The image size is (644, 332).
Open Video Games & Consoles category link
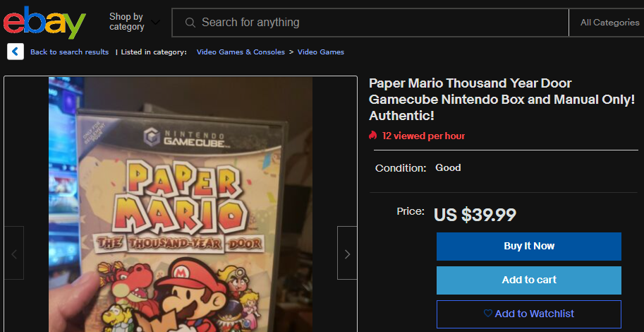tap(241, 52)
